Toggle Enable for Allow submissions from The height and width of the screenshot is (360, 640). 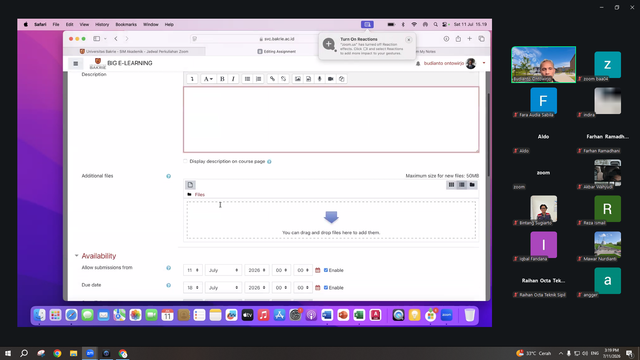(326, 270)
